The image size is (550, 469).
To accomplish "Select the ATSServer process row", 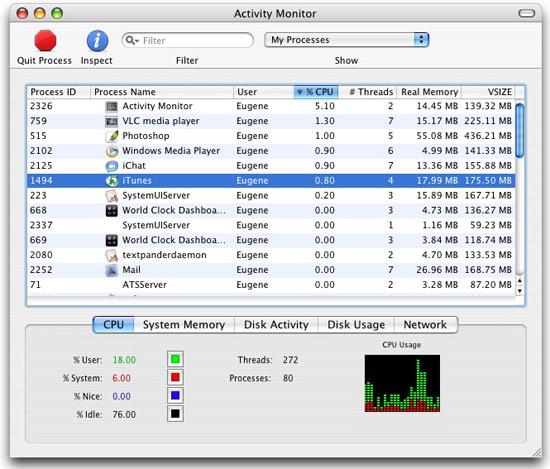I will (271, 285).
